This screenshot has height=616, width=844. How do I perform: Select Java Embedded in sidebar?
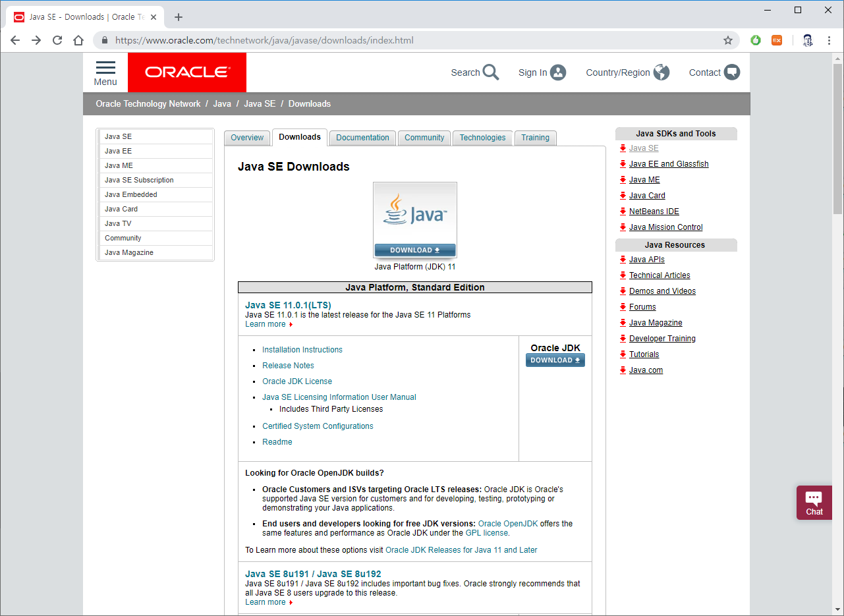point(156,194)
